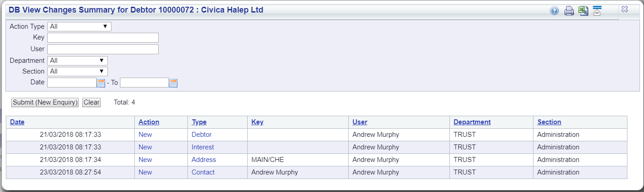Sort table by Date column
This screenshot has width=644, height=192.
tap(18, 122)
